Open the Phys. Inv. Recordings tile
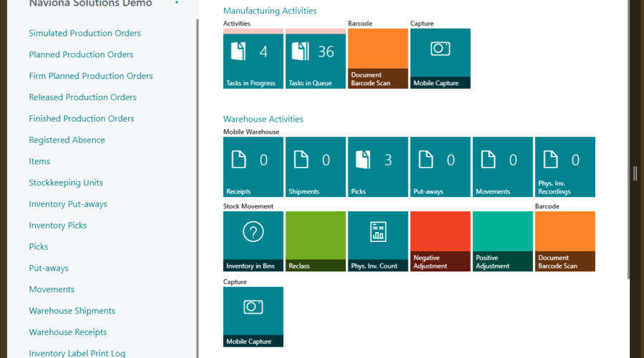Viewport: 644px width, 358px height. coord(565,167)
